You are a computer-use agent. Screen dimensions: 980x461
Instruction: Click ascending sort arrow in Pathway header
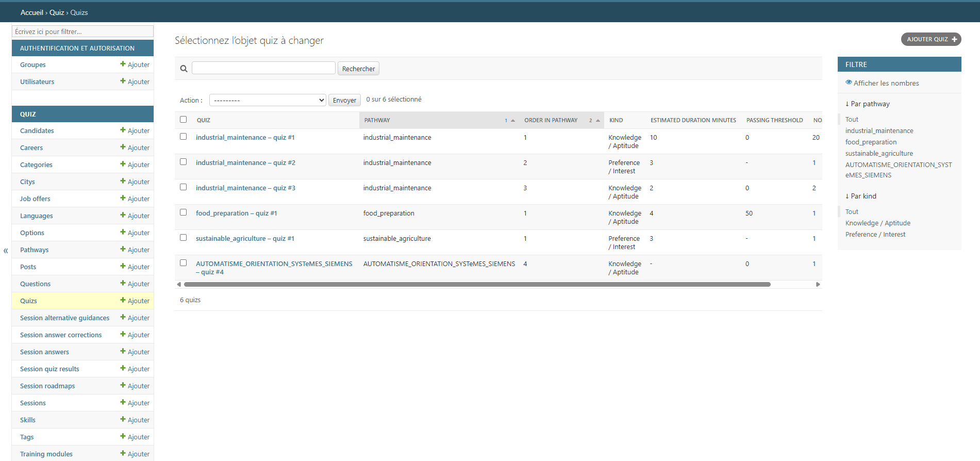coord(513,120)
